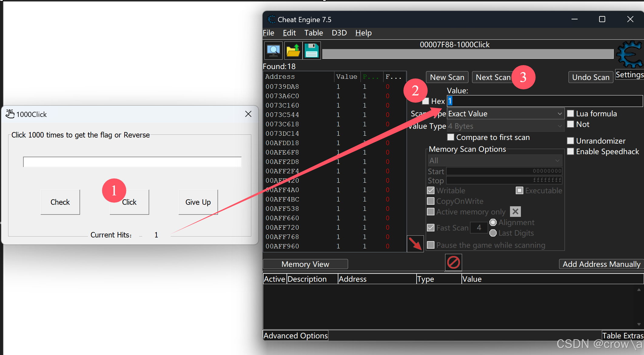The image size is (644, 355).
Task: Open a saved cheat table via folder icon
Action: click(293, 51)
